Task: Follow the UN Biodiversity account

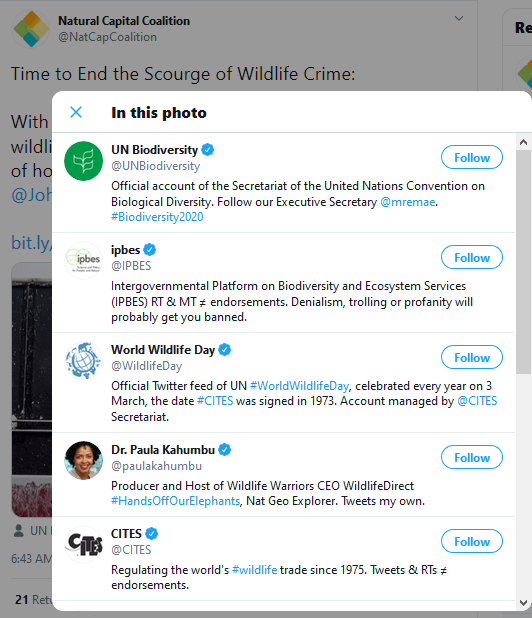Action: point(472,157)
